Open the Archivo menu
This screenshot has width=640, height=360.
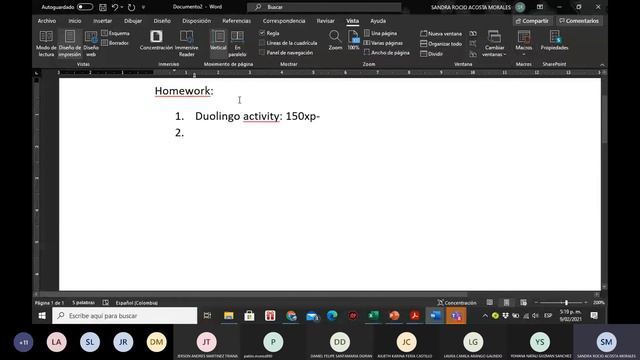click(x=47, y=21)
